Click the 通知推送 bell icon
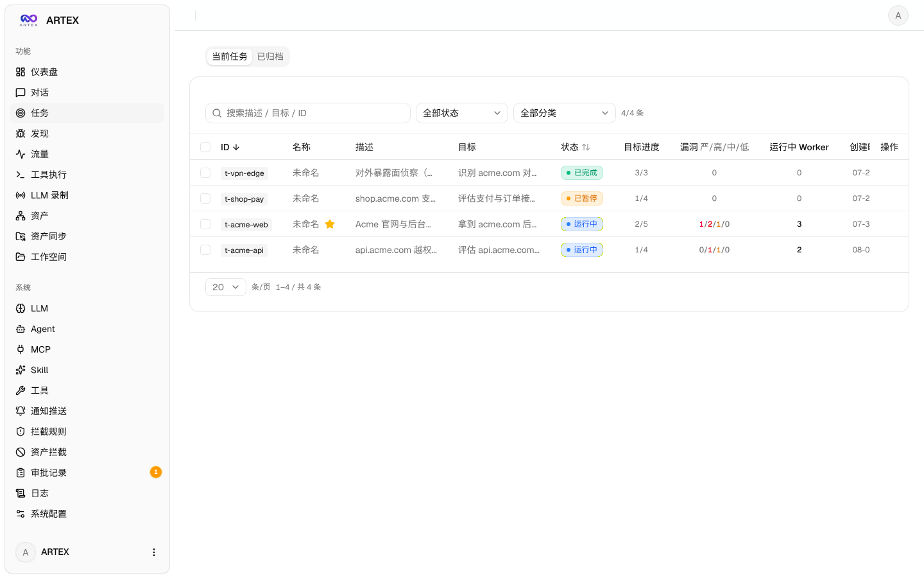 coord(21,411)
